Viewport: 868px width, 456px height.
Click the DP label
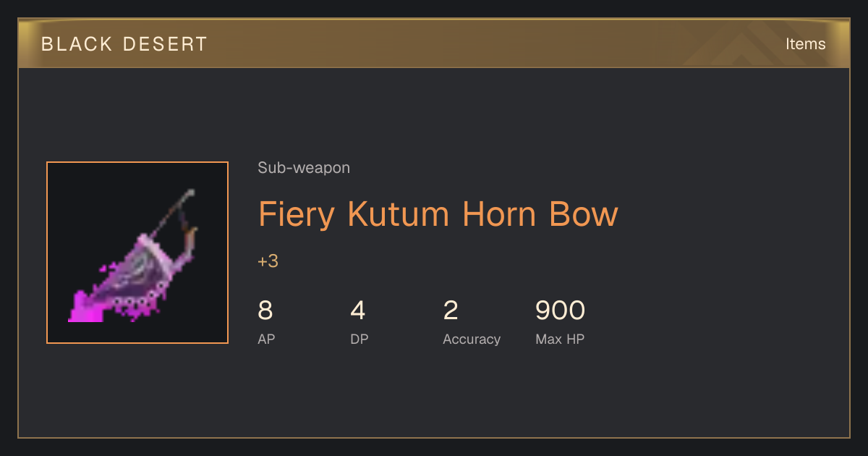359,339
